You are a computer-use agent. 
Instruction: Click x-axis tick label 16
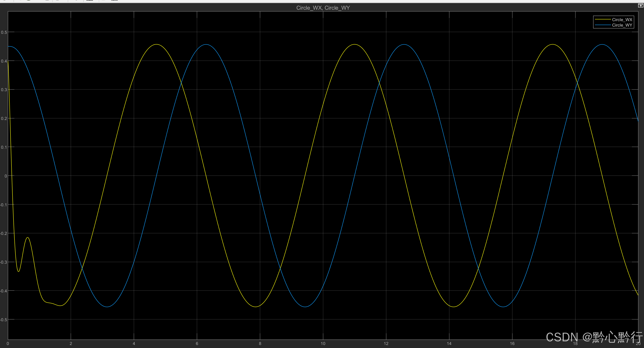pyautogui.click(x=512, y=344)
